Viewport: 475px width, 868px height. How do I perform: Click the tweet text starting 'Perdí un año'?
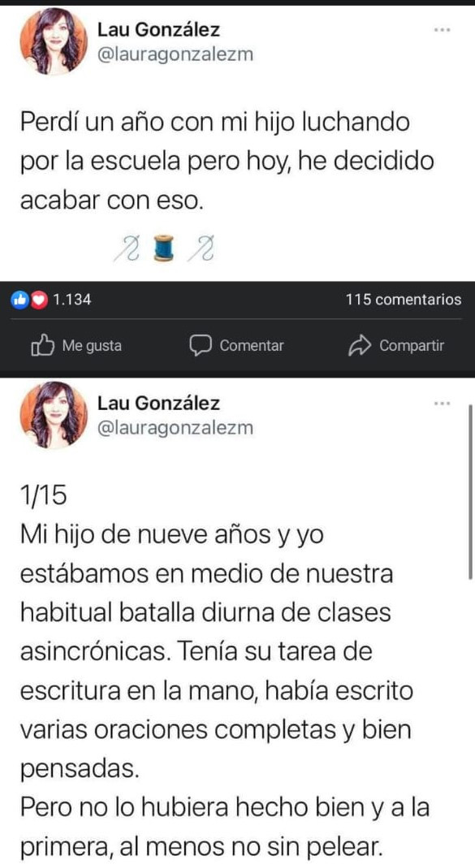click(x=227, y=162)
